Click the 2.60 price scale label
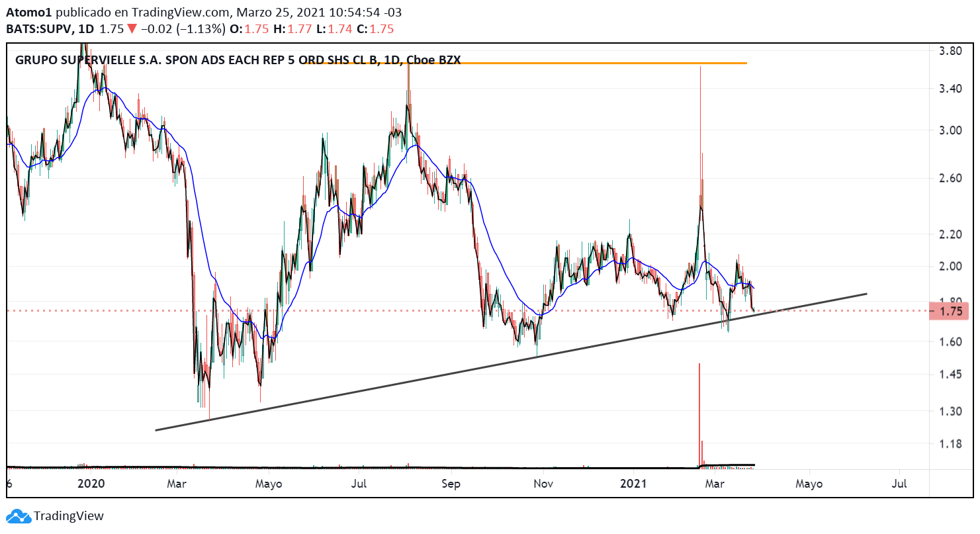The image size is (980, 534). (x=950, y=178)
